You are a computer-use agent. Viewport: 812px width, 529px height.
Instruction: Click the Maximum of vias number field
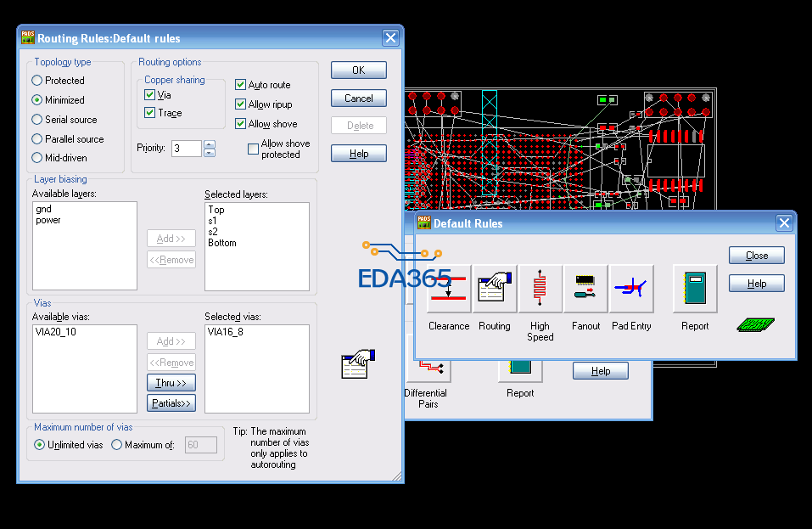tap(201, 445)
